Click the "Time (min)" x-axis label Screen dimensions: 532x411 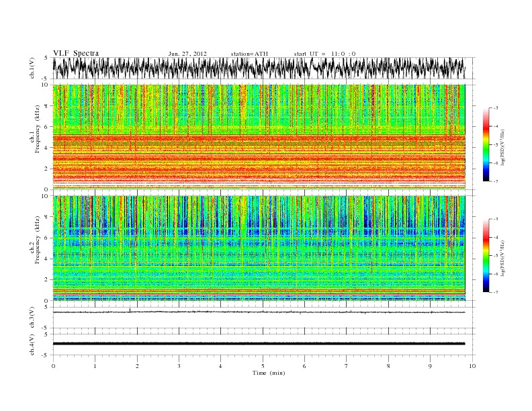pyautogui.click(x=269, y=373)
